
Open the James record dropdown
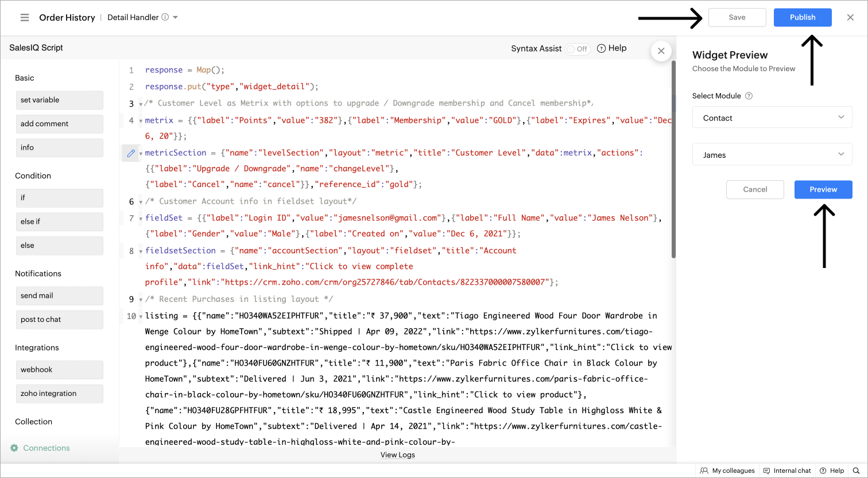pos(772,155)
